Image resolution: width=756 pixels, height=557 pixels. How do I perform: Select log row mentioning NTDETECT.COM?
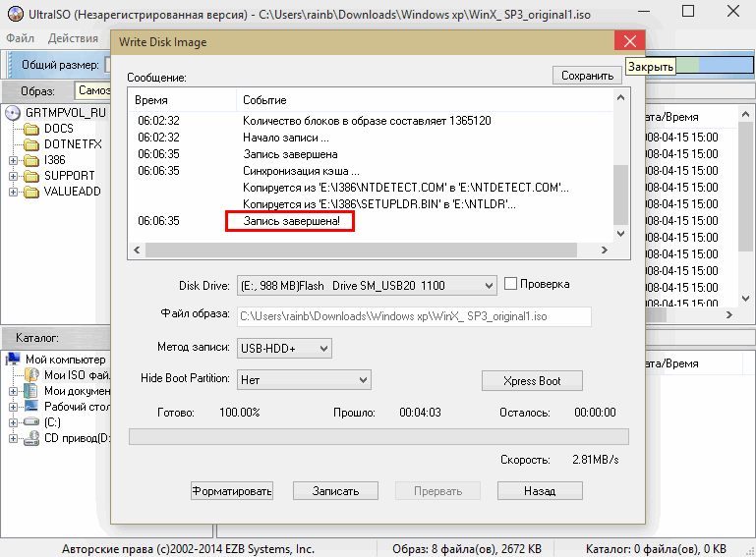point(371,188)
